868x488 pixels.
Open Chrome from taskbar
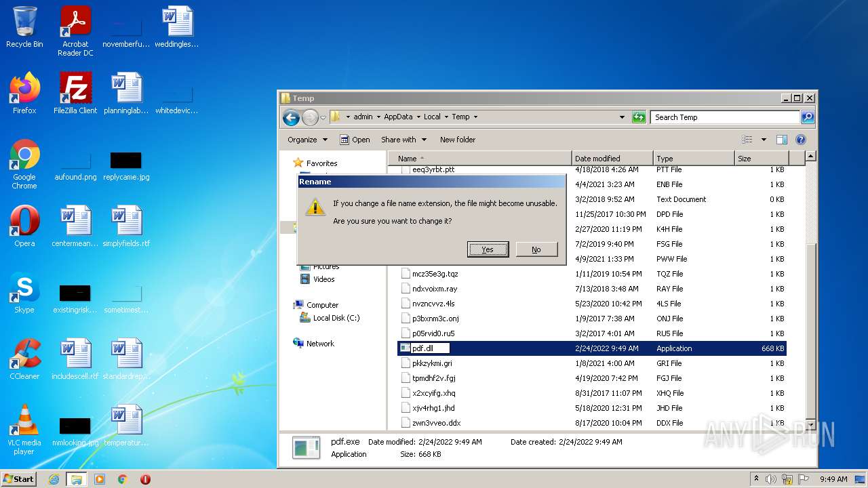coord(123,479)
